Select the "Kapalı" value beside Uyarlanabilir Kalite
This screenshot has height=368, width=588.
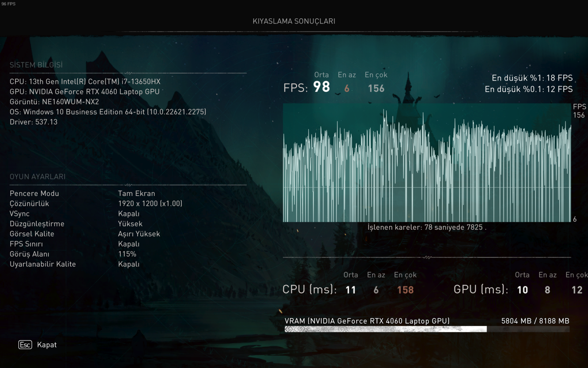click(129, 264)
